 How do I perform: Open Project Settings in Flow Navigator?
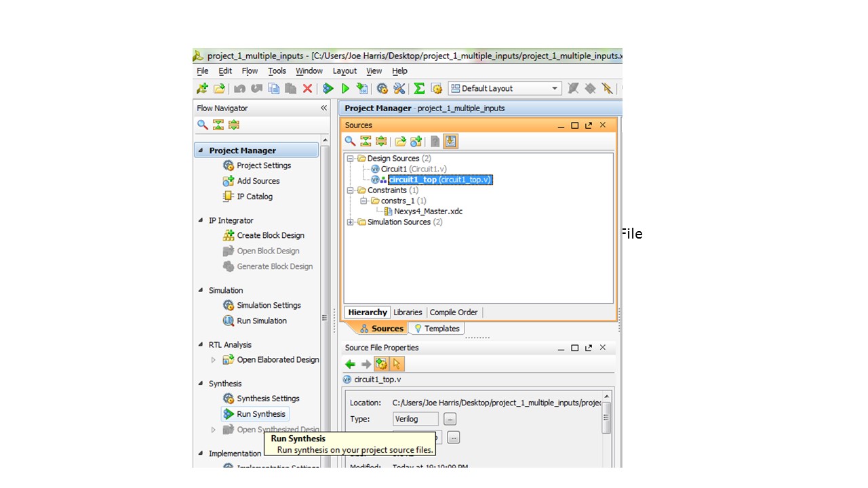(x=257, y=165)
